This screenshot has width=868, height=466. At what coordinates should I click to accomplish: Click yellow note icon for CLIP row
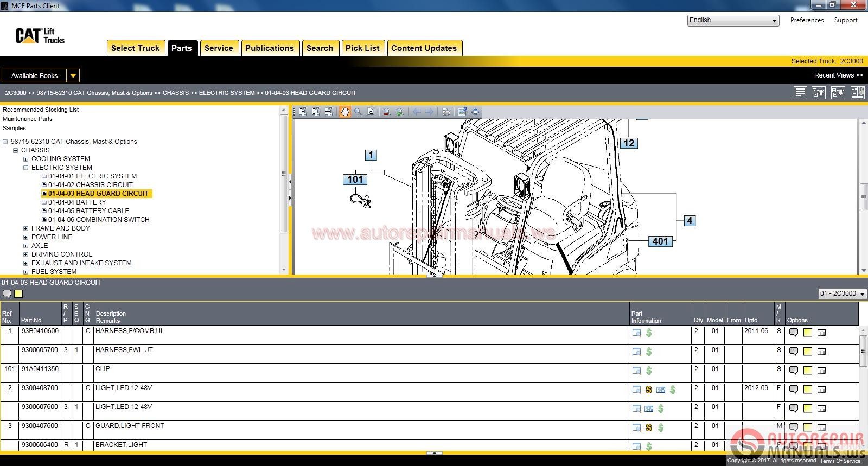(808, 371)
